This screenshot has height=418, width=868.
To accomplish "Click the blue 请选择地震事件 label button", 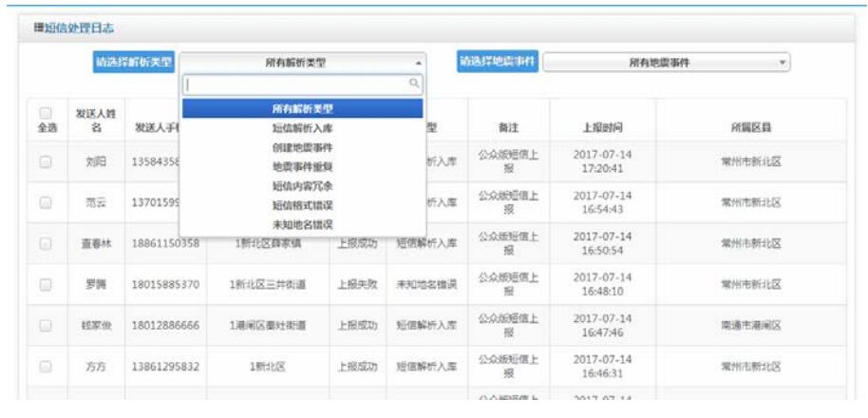I will point(498,62).
